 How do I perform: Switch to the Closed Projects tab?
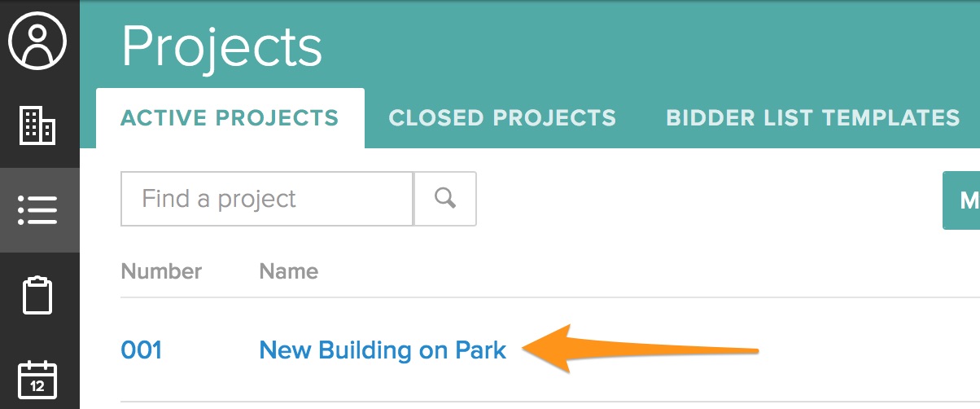click(502, 118)
